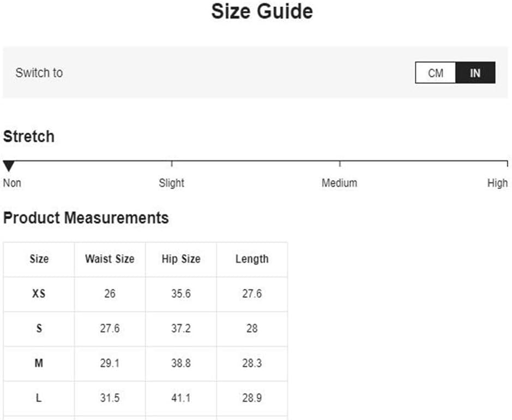Select the IN unit toggle
512x420 pixels.
point(475,73)
